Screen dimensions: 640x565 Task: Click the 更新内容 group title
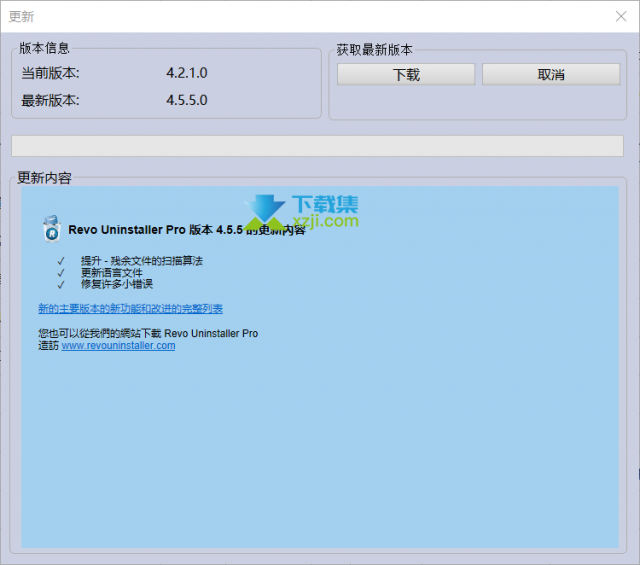coord(44,178)
